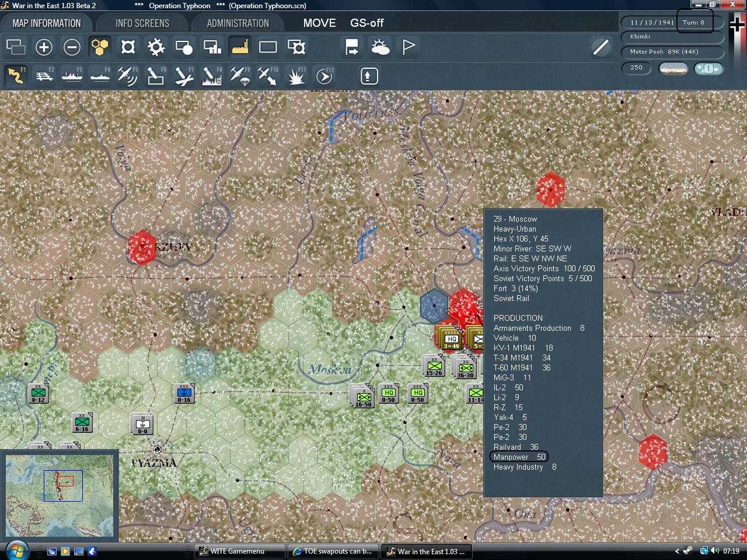The image size is (747, 560).
Task: Zoom in with the plus icon
Action: [x=44, y=47]
